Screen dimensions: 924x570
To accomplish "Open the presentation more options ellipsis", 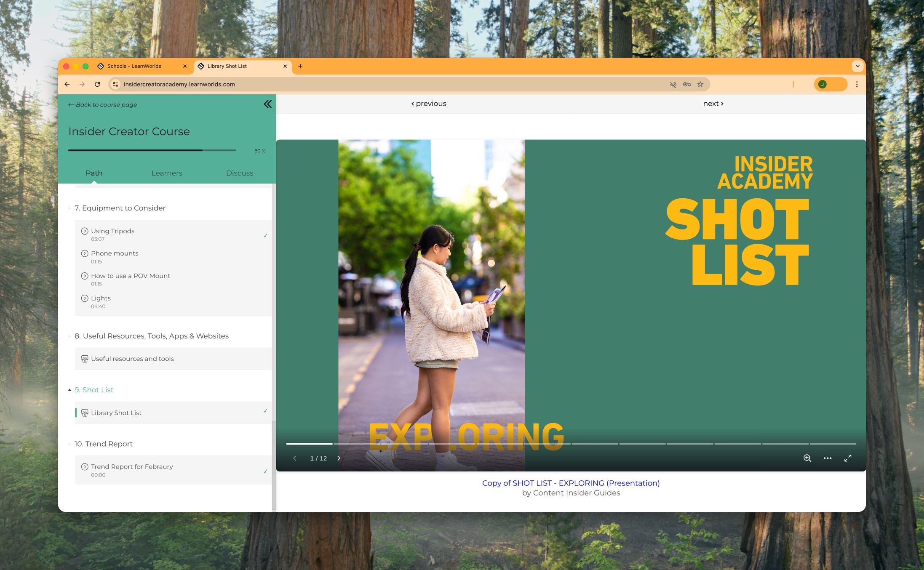I will (827, 458).
